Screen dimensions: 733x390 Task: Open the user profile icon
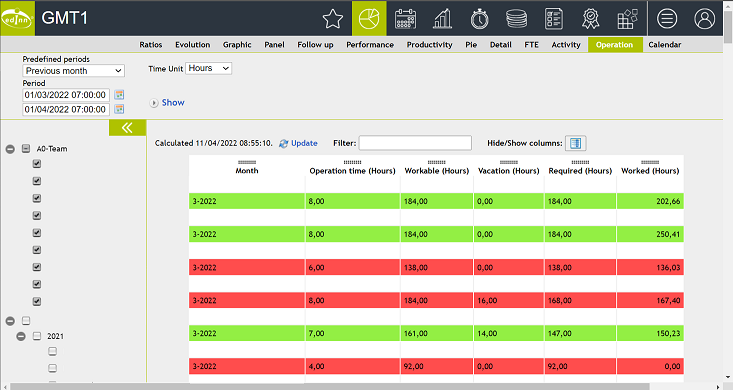(x=704, y=19)
